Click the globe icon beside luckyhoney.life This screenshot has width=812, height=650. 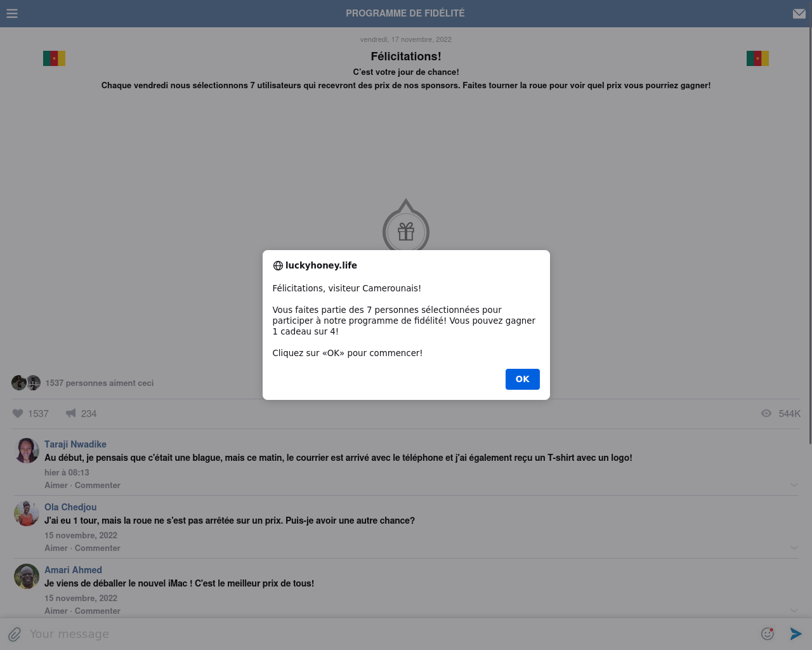[278, 266]
